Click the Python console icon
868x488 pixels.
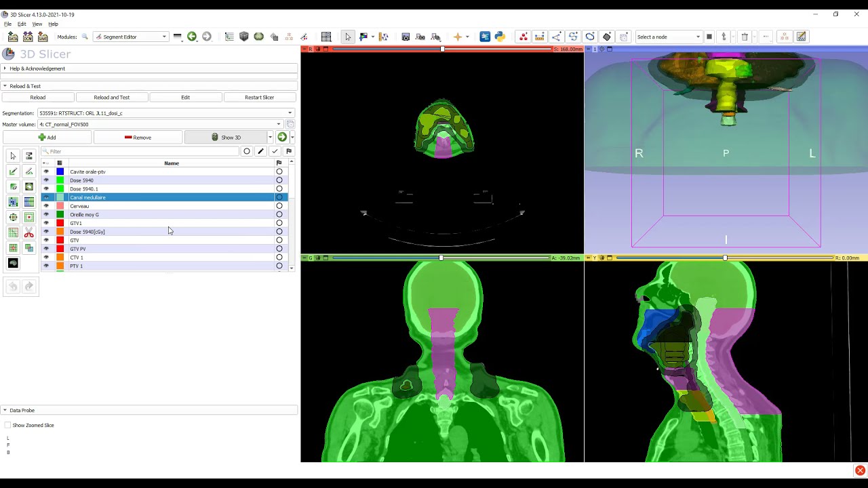[500, 37]
